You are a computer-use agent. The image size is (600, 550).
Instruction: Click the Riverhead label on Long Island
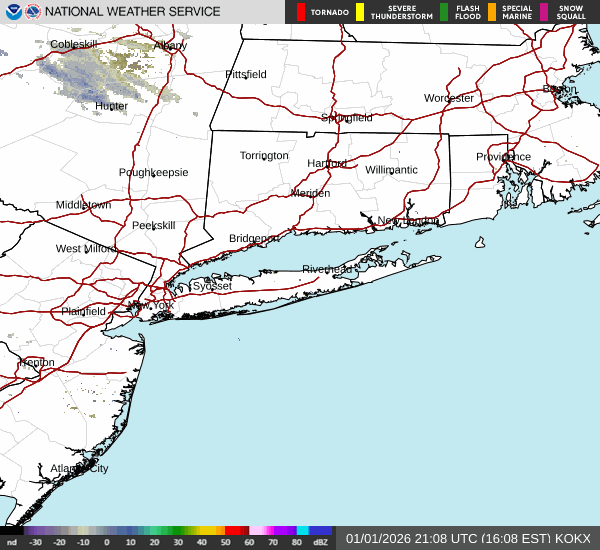point(327,269)
